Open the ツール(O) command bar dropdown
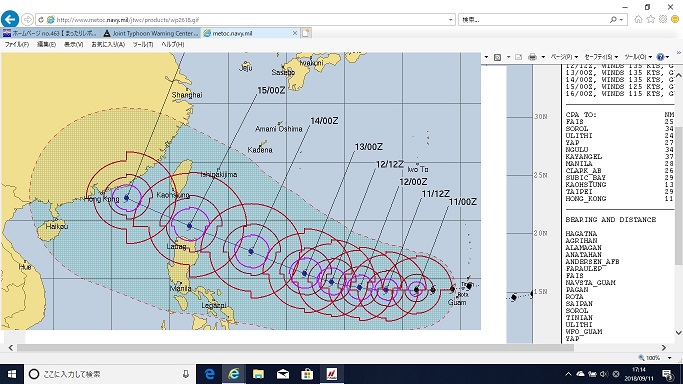 (638, 57)
